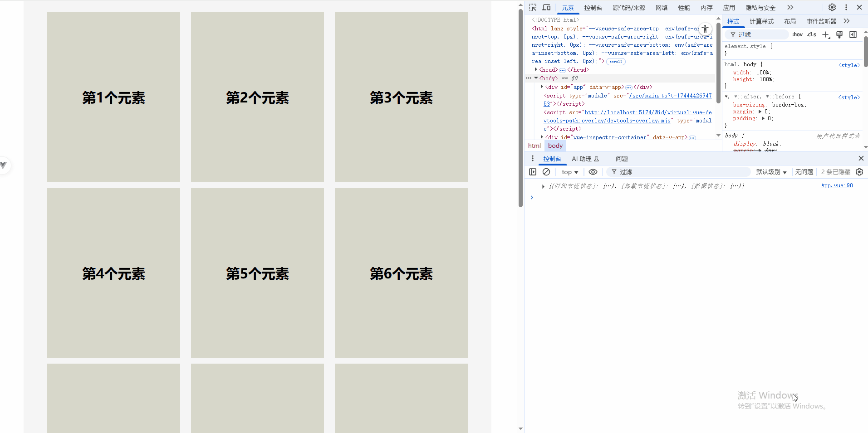Click the accessibility tree toggle icon
The height and width of the screenshot is (433, 868).
pyautogui.click(x=705, y=29)
